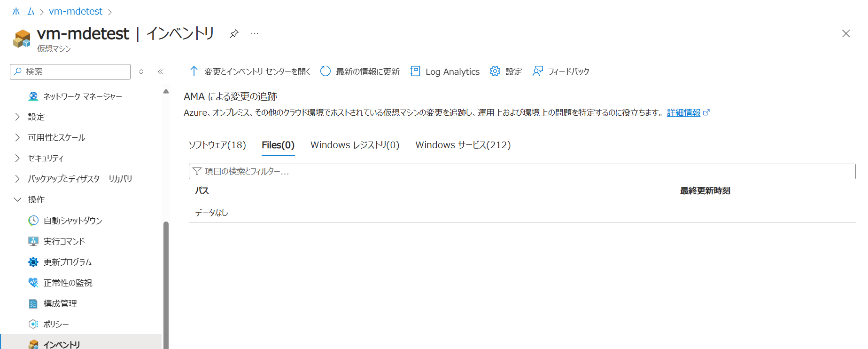The image size is (868, 349).
Task: Open 実行コマンド in the sidebar
Action: point(64,241)
